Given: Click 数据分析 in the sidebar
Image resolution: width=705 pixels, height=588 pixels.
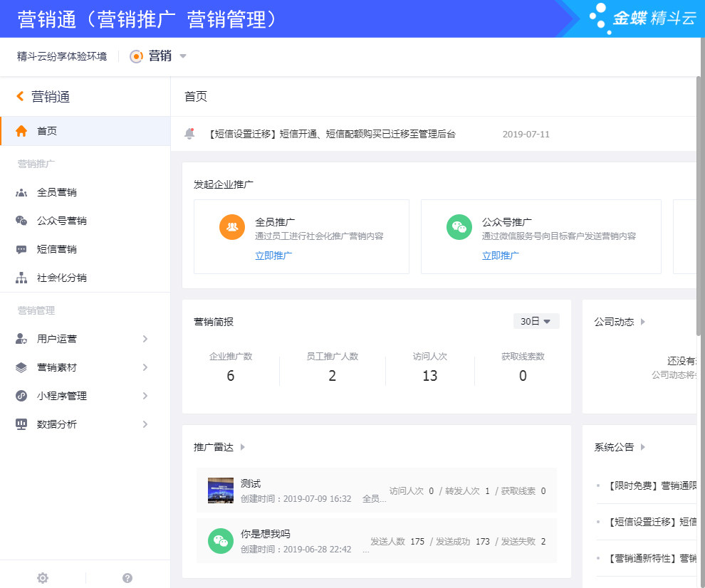Looking at the screenshot, I should [x=57, y=424].
